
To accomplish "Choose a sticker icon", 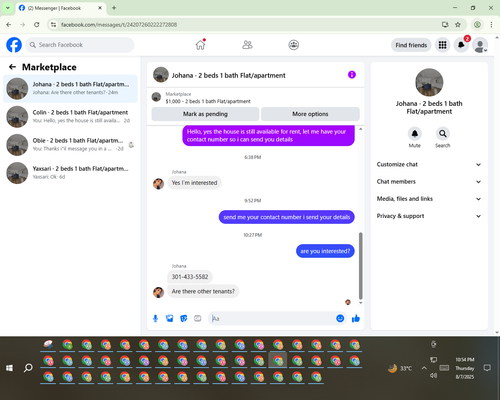I will click(184, 319).
